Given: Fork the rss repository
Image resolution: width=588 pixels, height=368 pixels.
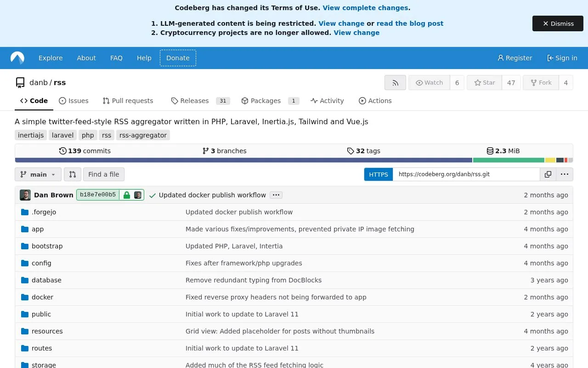Looking at the screenshot, I should click(541, 83).
